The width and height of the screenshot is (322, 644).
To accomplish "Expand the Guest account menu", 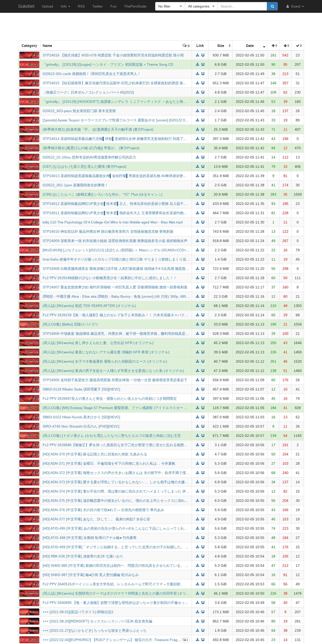I will click(x=295, y=6).
